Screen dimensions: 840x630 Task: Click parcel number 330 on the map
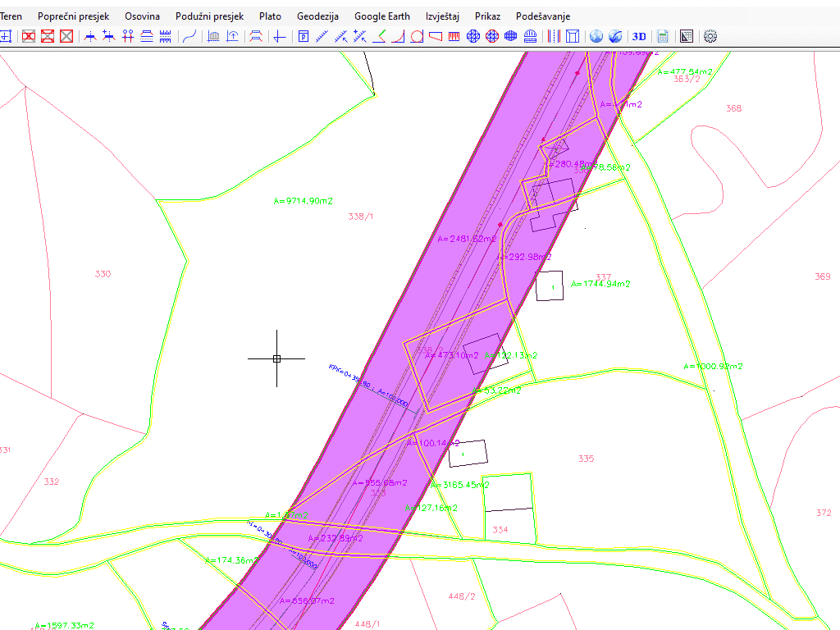click(x=103, y=274)
